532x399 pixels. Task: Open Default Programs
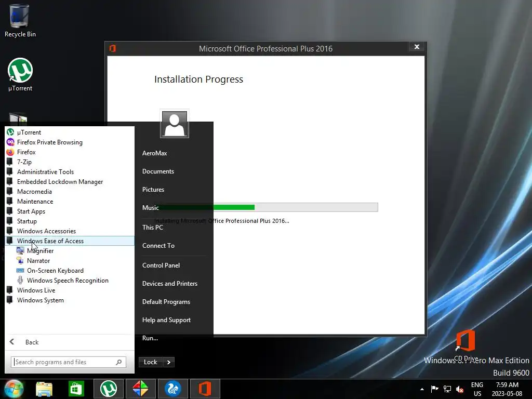pyautogui.click(x=174, y=302)
